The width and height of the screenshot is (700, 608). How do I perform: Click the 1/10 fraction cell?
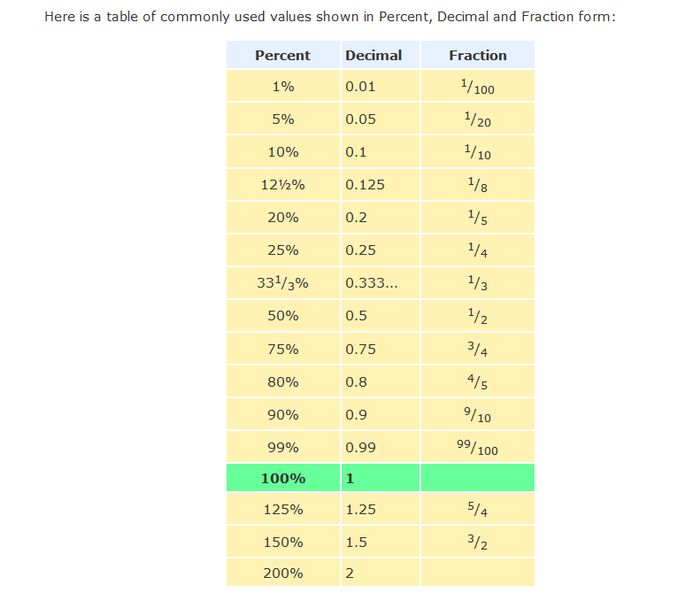tap(478, 152)
